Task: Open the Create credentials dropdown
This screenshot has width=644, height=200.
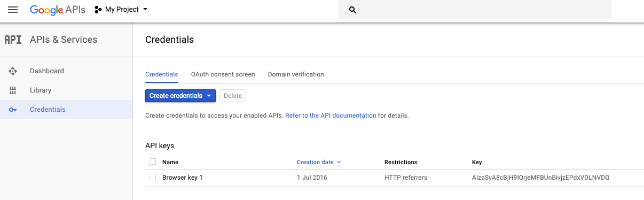Action: click(x=180, y=96)
